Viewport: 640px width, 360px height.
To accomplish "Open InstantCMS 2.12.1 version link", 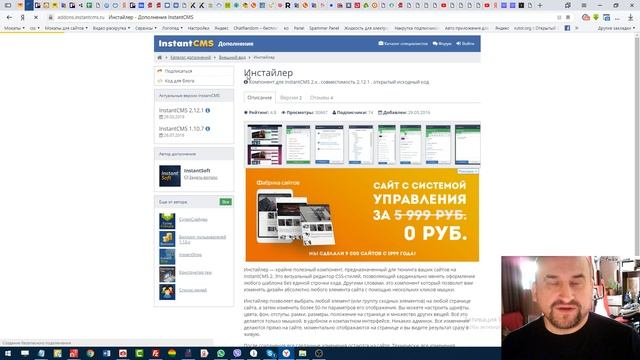I will pyautogui.click(x=181, y=110).
